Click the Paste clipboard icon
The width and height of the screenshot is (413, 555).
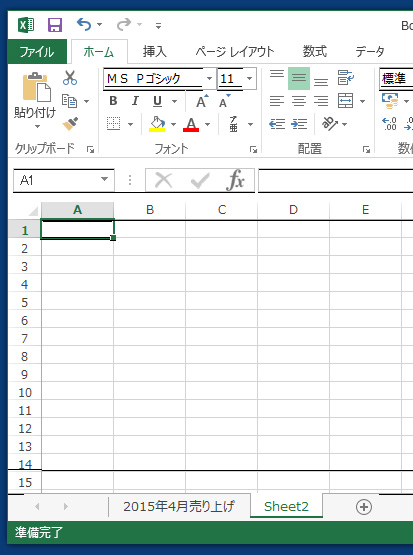[37, 87]
